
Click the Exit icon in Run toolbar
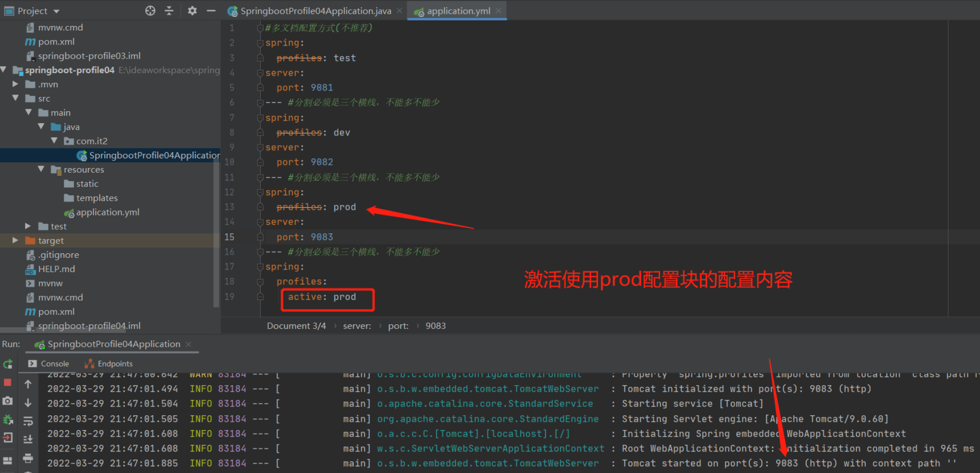click(x=8, y=438)
